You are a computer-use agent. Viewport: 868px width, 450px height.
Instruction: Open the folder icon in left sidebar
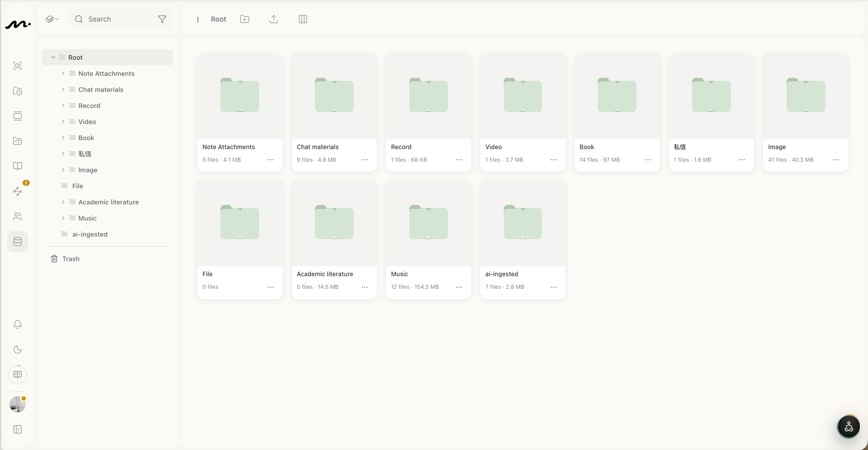coord(18,141)
